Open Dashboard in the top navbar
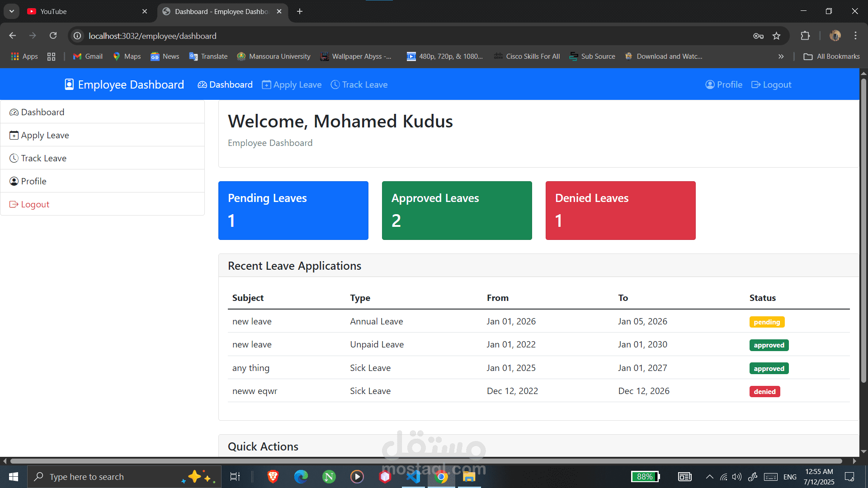The image size is (868, 488). pos(225,84)
